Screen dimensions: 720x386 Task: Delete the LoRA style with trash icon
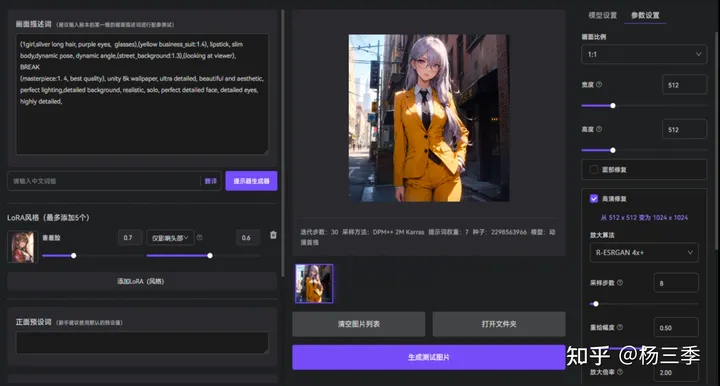point(273,235)
